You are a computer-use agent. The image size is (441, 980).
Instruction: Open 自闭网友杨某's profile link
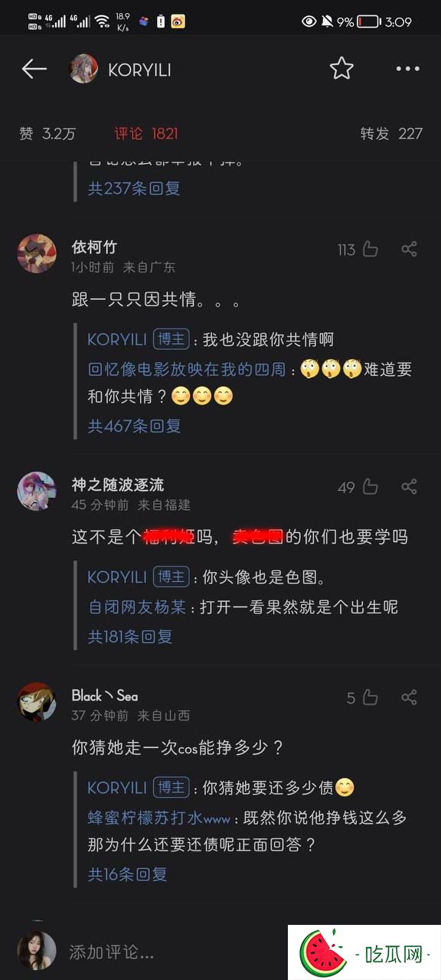(x=137, y=607)
